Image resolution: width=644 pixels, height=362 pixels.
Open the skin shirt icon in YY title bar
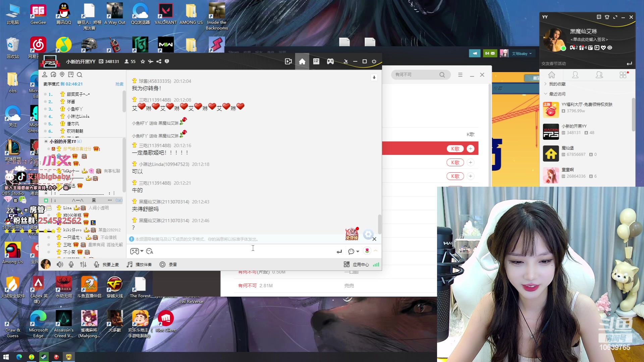(607, 17)
